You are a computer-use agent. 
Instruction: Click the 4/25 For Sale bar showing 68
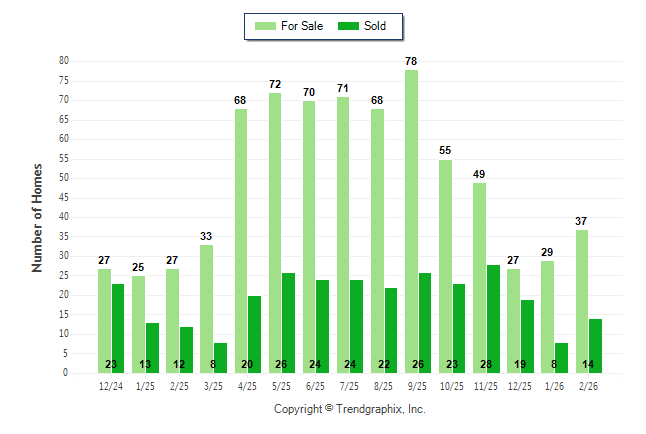(x=241, y=240)
